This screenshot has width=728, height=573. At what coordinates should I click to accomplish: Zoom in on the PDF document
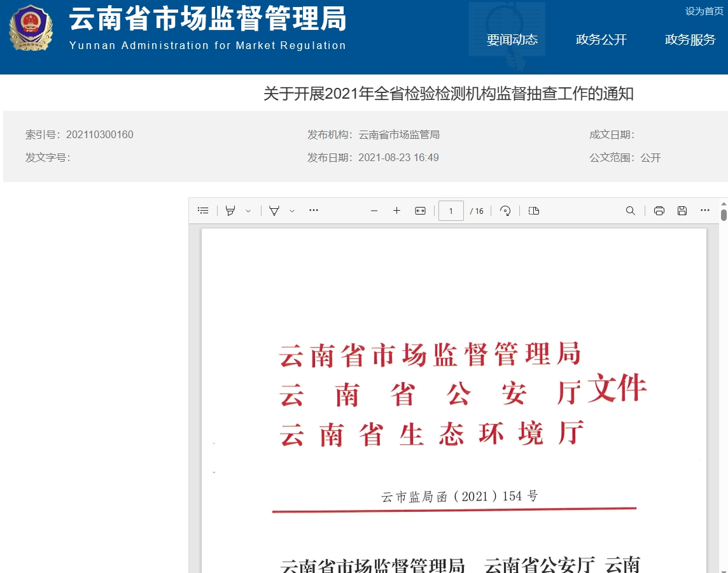point(396,211)
